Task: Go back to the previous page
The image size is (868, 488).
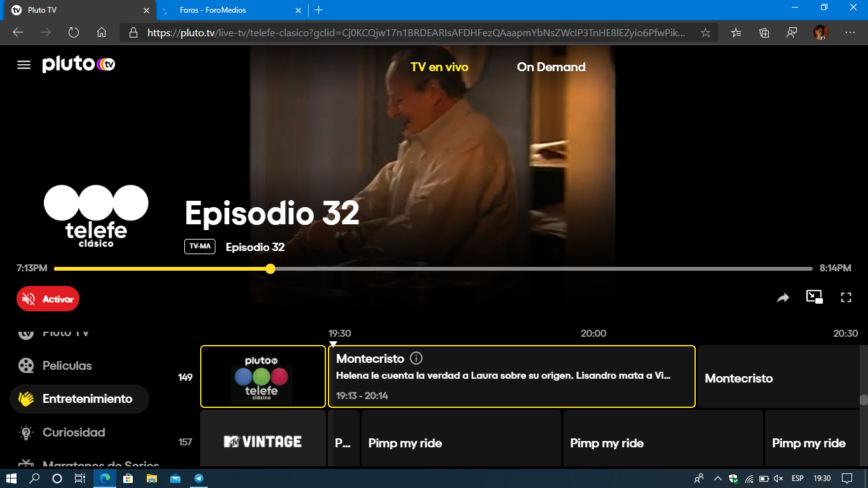Action: tap(18, 32)
